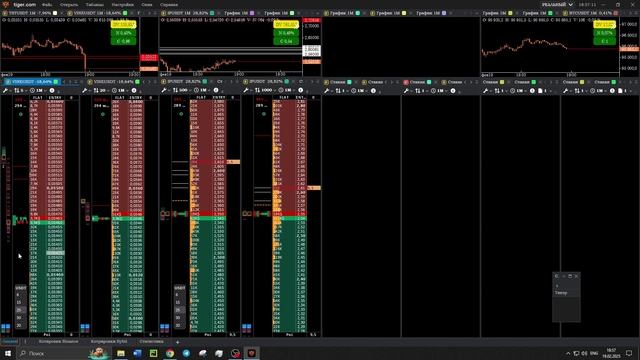640x360 pixels.
Task: Select the first IPUSDT 28,82% order book tab
Action: pyautogui.click(x=185, y=82)
